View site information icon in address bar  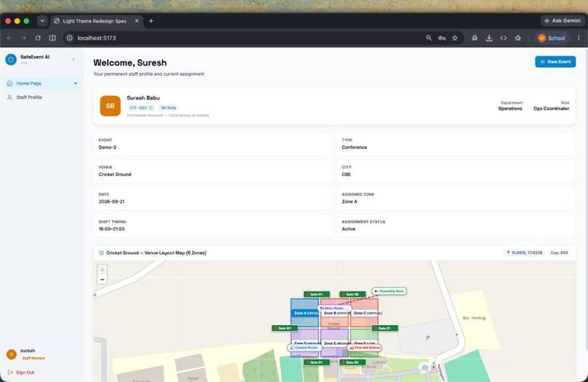pos(69,38)
